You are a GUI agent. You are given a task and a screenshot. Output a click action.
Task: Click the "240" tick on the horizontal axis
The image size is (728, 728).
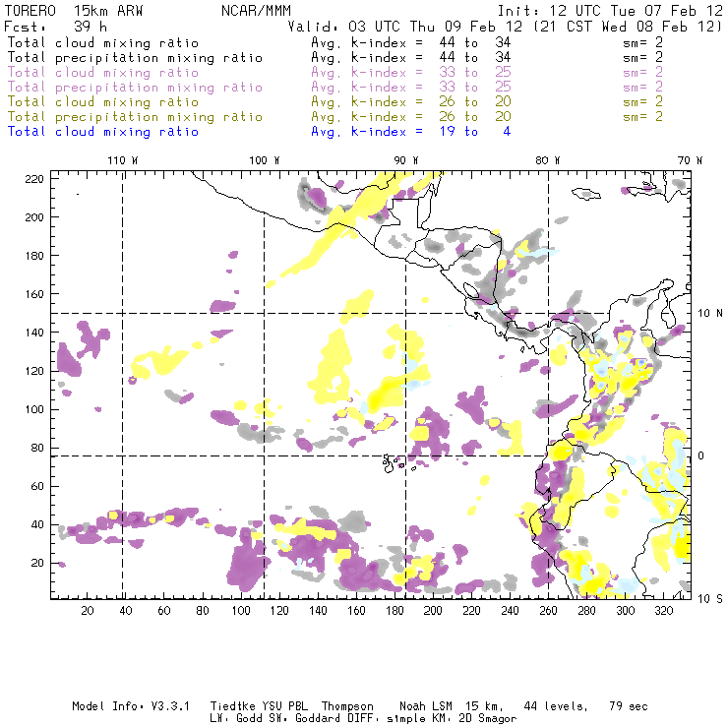tap(510, 611)
